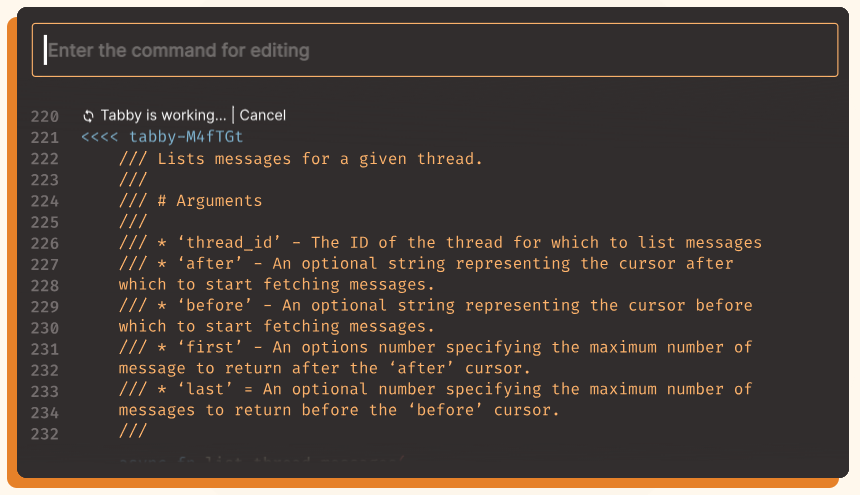Select line number 224 in the gutter

45,201
